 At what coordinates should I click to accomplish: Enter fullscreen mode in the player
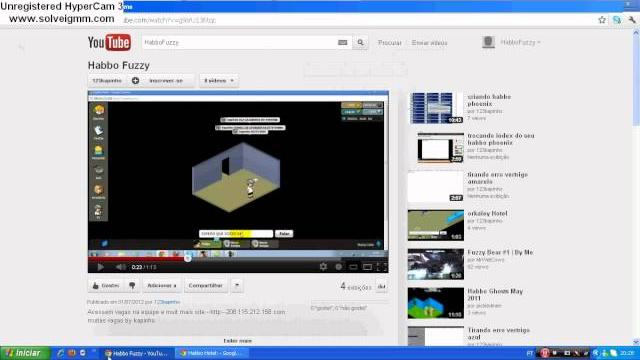click(382, 267)
